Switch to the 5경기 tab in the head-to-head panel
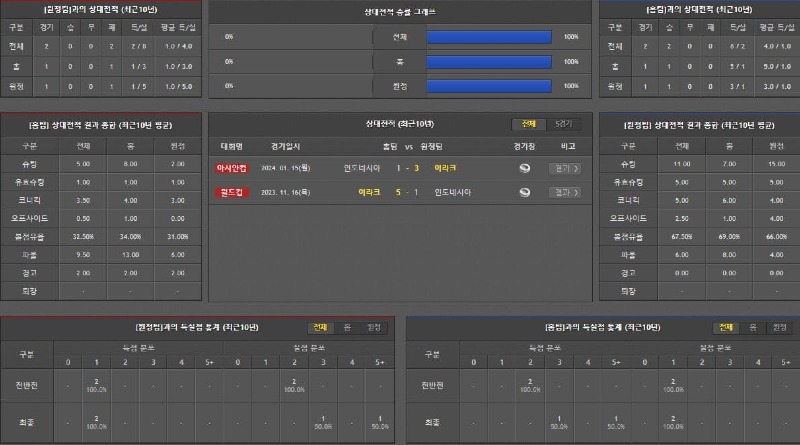 [x=563, y=124]
